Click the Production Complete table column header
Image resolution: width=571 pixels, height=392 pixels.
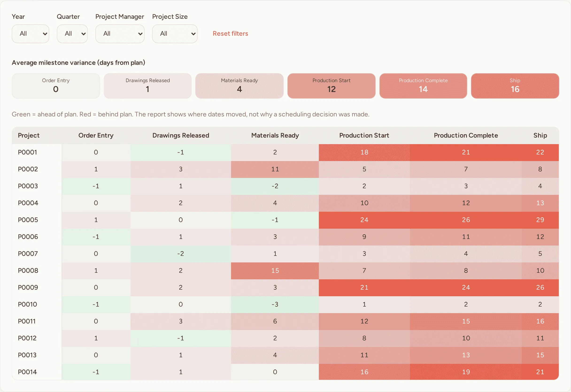466,135
